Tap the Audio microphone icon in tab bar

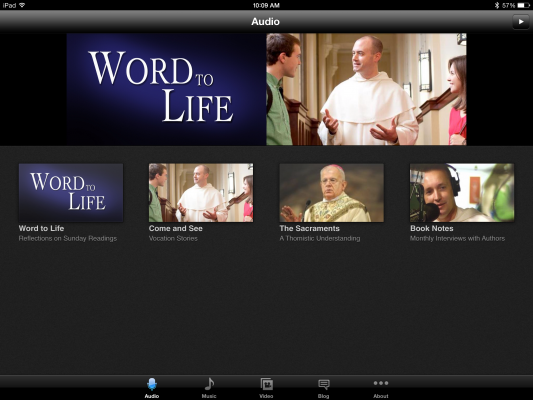(152, 384)
